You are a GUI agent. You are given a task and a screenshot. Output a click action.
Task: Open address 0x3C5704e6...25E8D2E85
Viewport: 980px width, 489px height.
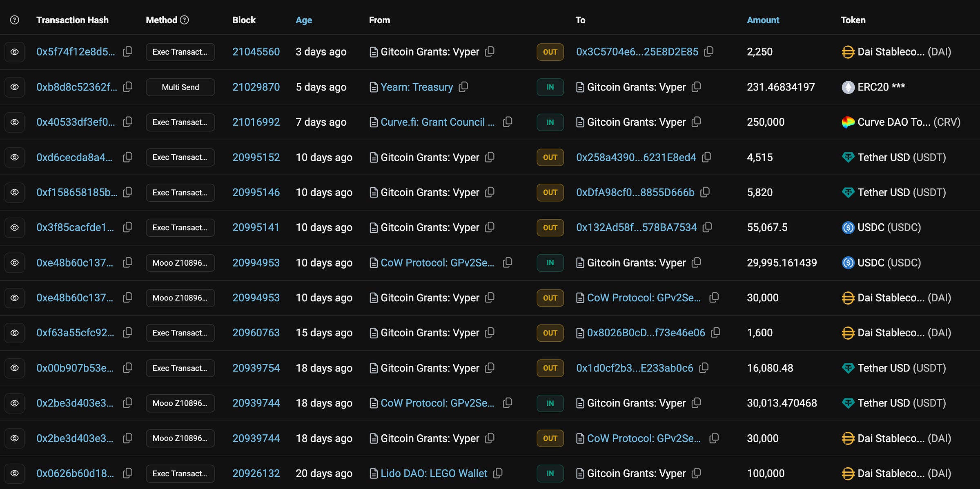pos(637,52)
